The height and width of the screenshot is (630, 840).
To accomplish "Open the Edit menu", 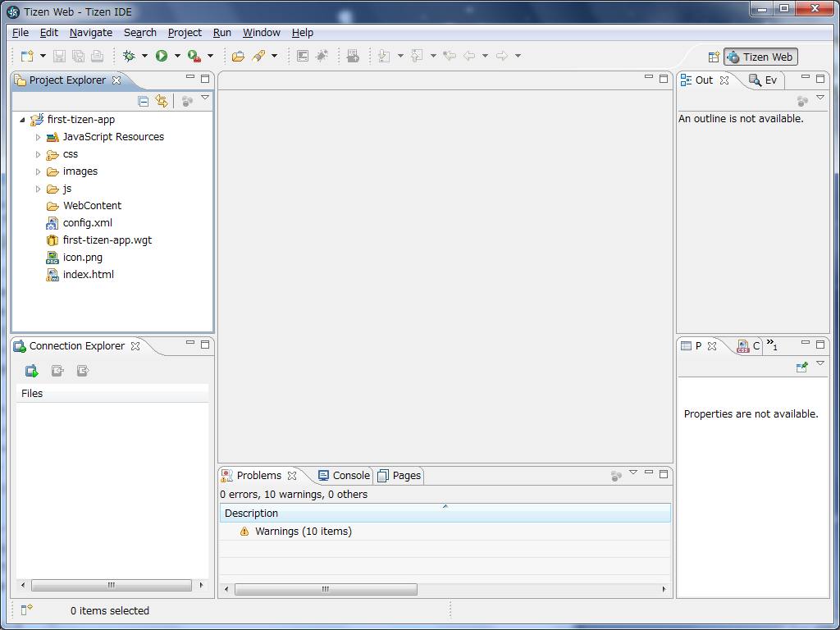I will [x=48, y=33].
